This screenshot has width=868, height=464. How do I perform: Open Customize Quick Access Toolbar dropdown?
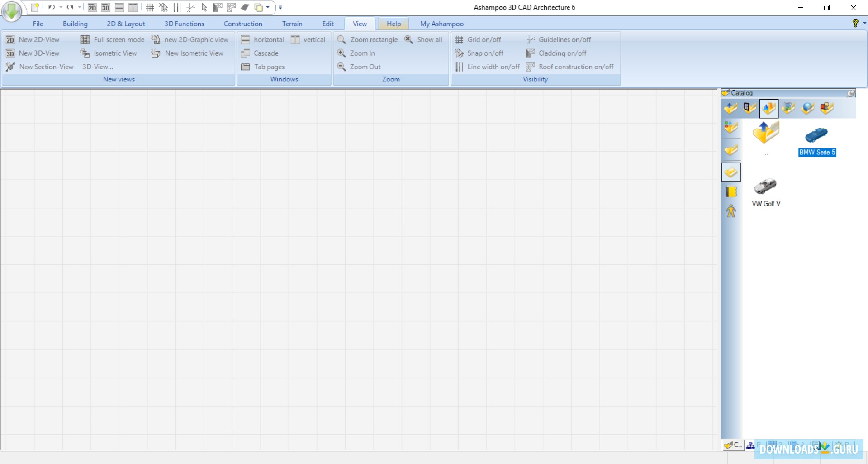click(280, 7)
